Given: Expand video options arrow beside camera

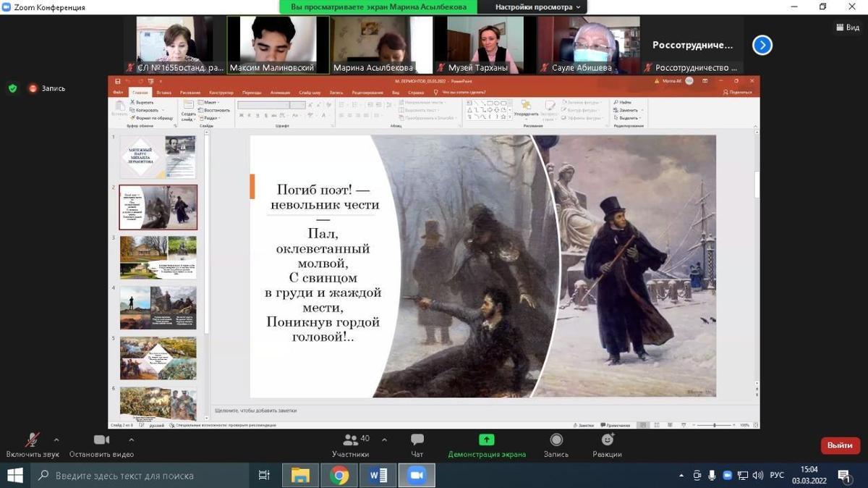Looking at the screenshot, I should pyautogui.click(x=131, y=439).
